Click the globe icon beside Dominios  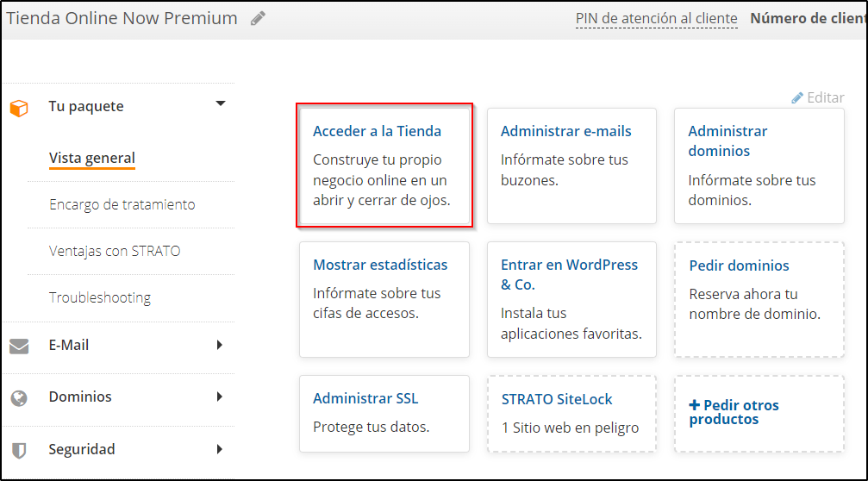click(19, 398)
